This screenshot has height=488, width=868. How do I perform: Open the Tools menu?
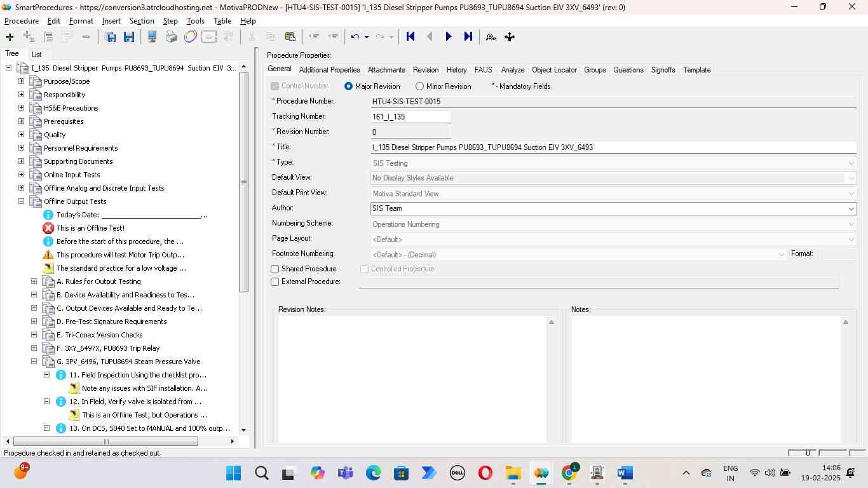pos(196,21)
